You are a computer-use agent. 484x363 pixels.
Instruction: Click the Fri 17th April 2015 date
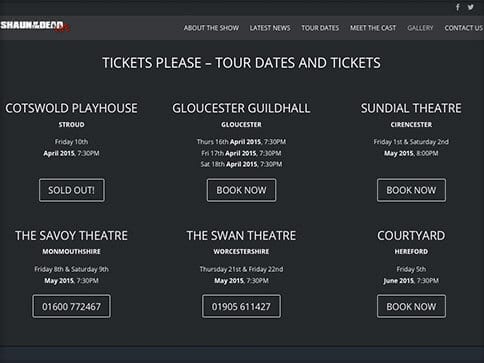coord(241,153)
